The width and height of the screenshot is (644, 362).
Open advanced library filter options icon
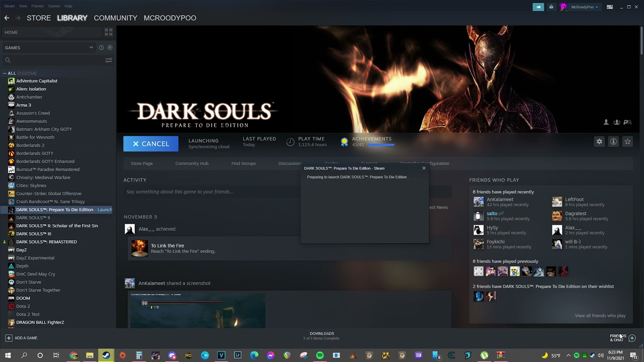coord(109,60)
